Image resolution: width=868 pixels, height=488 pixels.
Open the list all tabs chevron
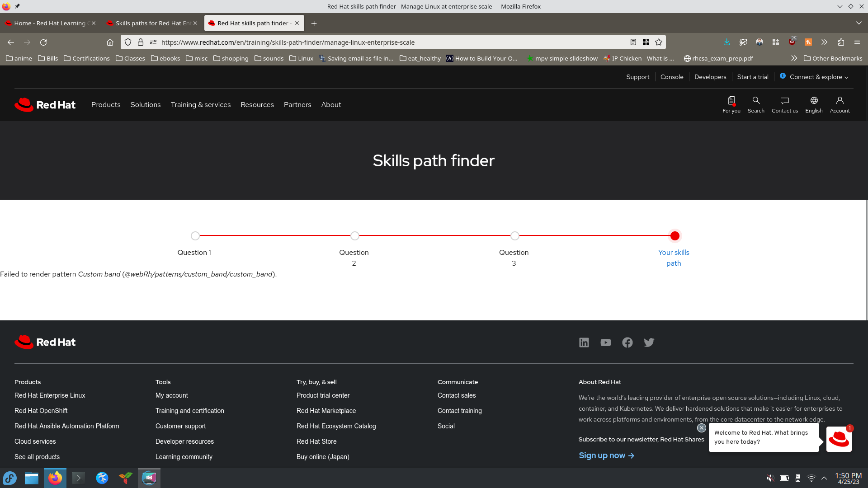[858, 23]
